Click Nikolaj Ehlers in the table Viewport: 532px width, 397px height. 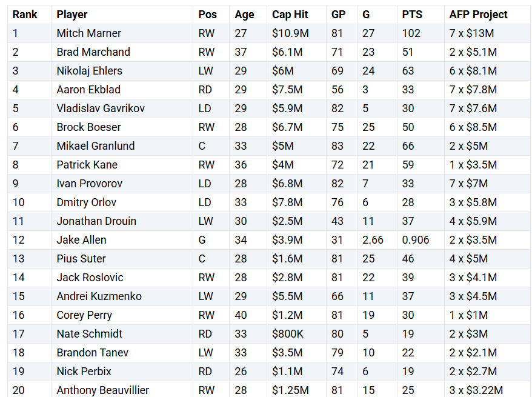(x=90, y=71)
